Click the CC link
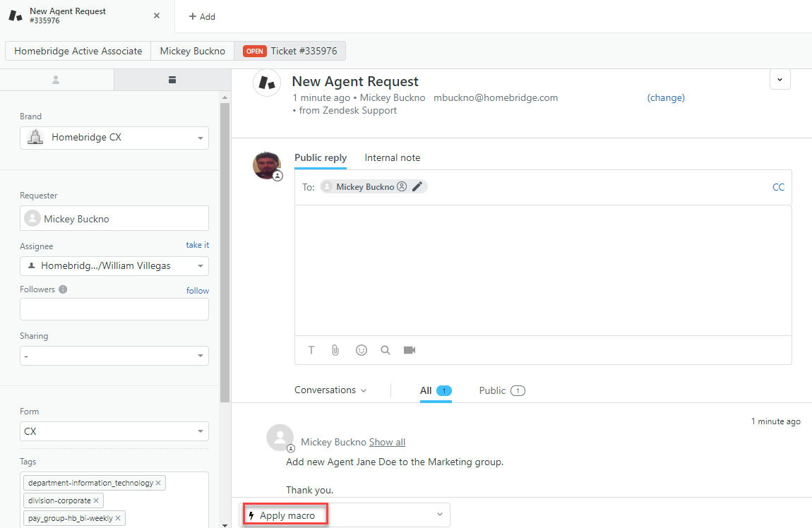This screenshot has width=812, height=528. 778,187
